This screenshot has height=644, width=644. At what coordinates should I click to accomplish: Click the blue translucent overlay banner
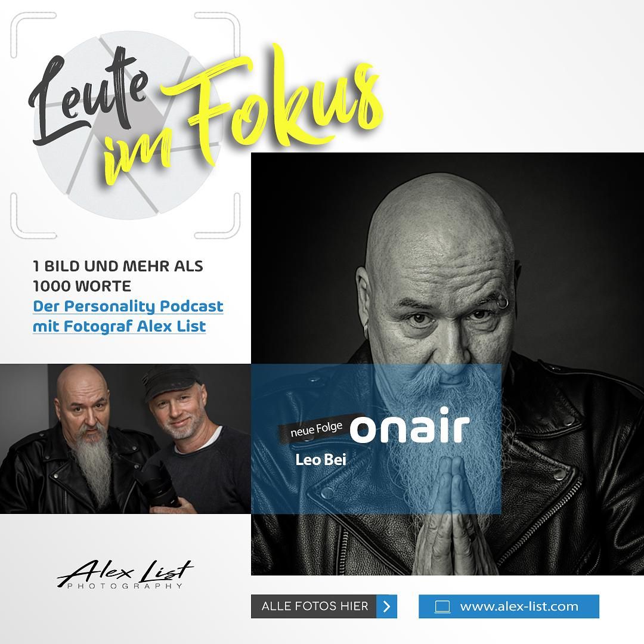click(376, 439)
